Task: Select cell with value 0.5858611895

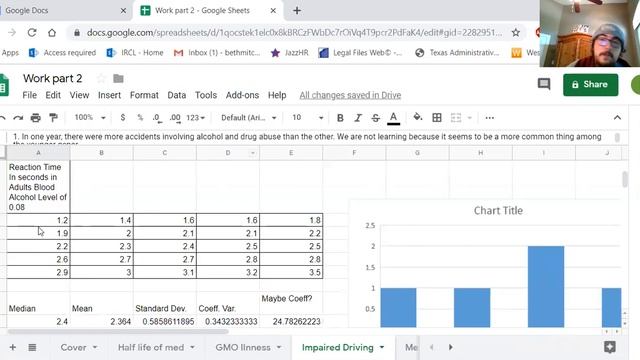Action: coord(164,322)
